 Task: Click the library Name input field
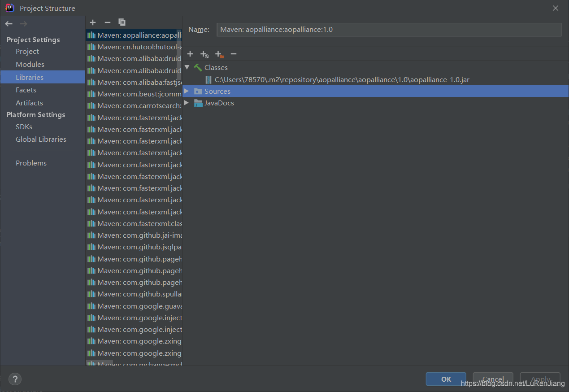(x=389, y=30)
